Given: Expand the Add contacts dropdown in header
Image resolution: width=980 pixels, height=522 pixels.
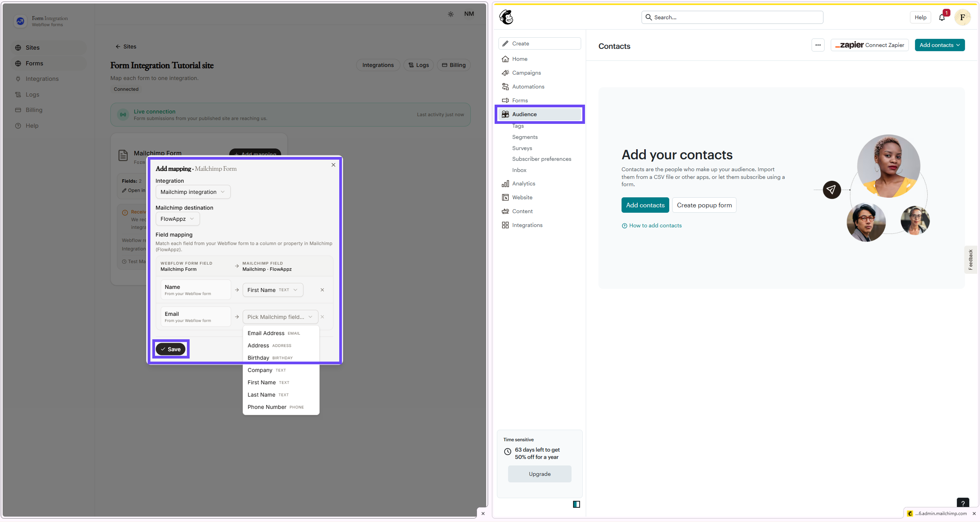Looking at the screenshot, I should point(939,45).
